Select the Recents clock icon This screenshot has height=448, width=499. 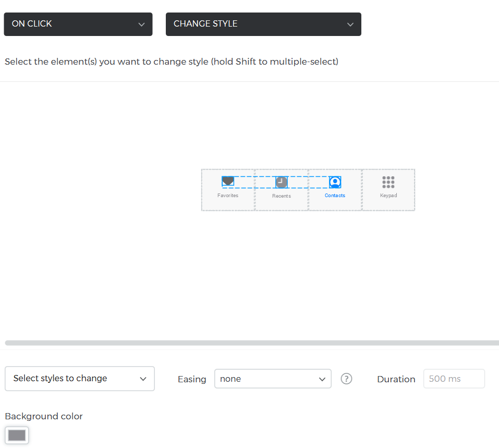tap(281, 182)
